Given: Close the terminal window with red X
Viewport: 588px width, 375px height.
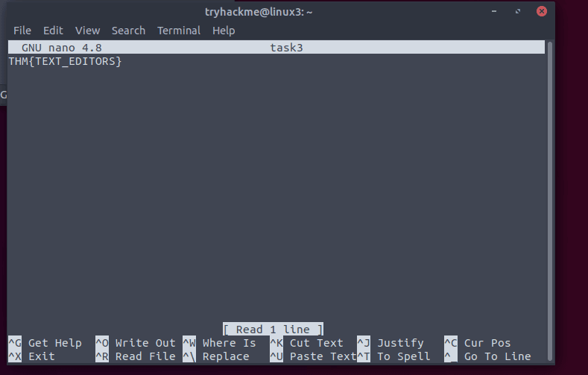Looking at the screenshot, I should pos(542,11).
